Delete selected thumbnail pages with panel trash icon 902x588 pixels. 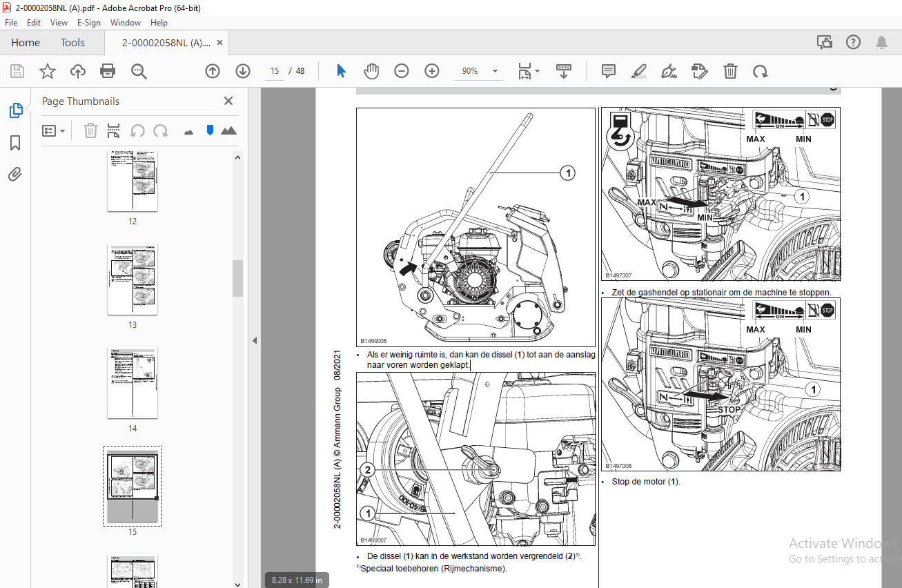tap(90, 130)
